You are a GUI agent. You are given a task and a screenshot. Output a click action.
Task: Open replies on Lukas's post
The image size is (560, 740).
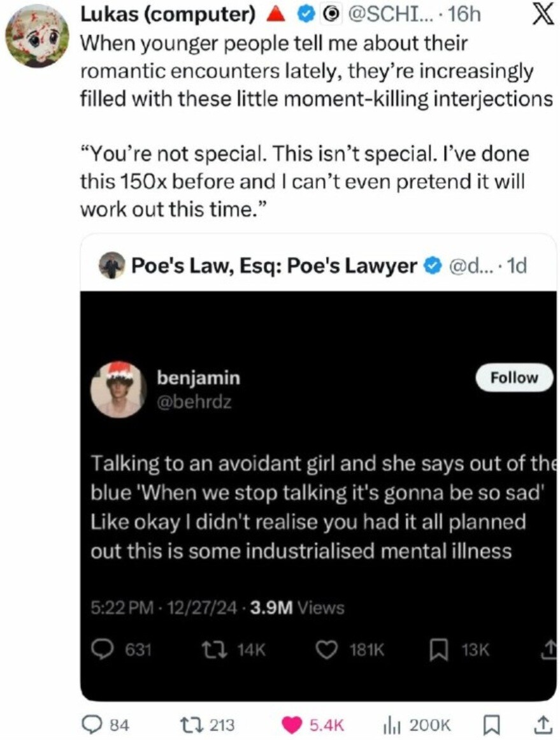tap(94, 724)
